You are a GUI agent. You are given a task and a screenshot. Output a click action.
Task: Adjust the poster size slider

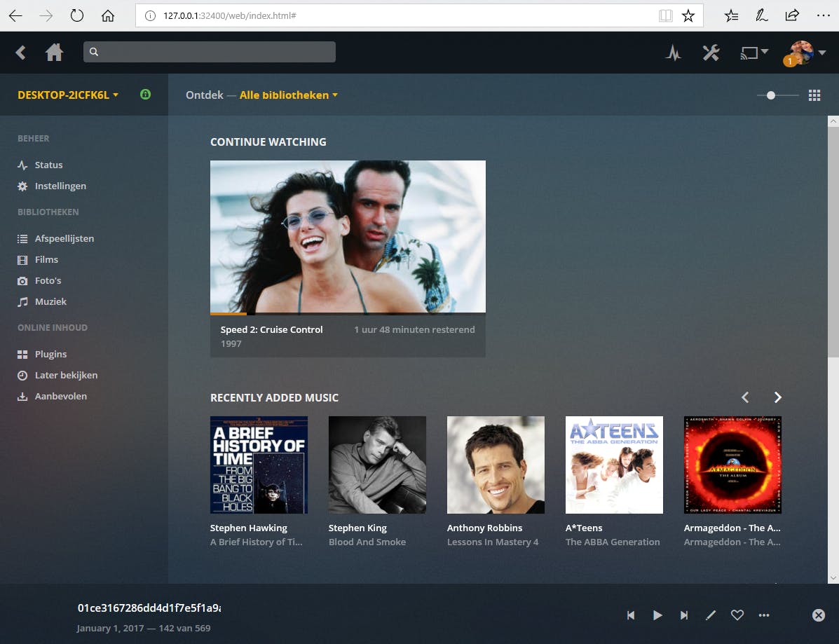coord(770,95)
